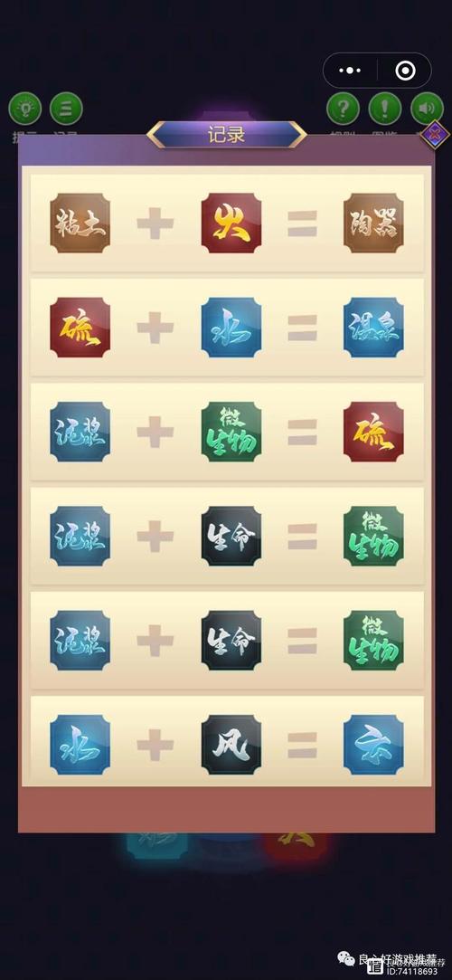
Task: Select the 微生物 tile in third row
Action: point(231,432)
